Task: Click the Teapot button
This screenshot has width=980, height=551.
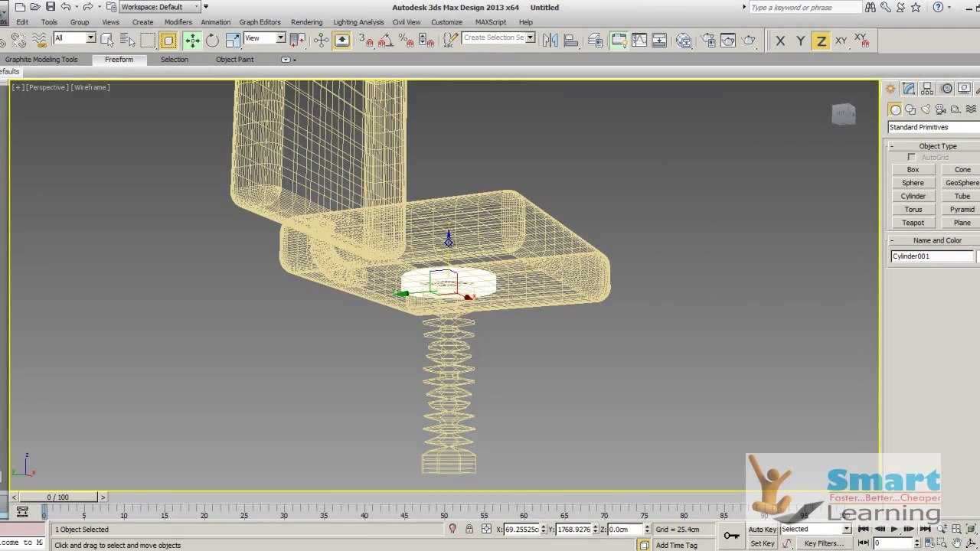Action: pos(913,223)
